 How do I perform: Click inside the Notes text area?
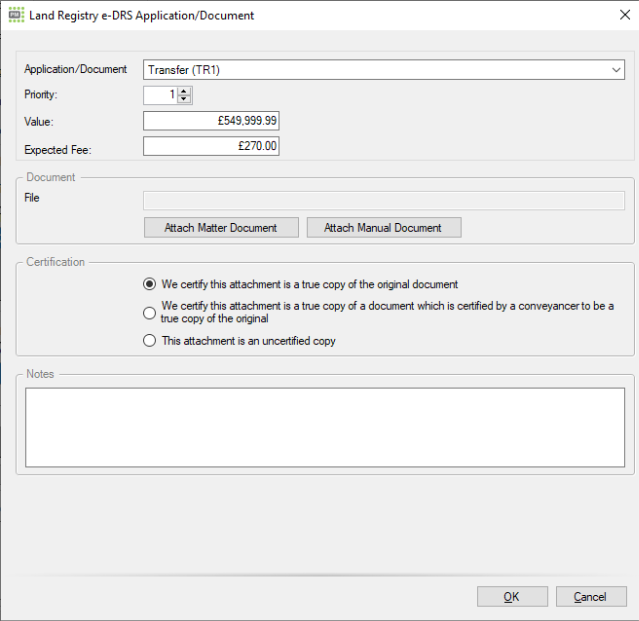click(325, 427)
